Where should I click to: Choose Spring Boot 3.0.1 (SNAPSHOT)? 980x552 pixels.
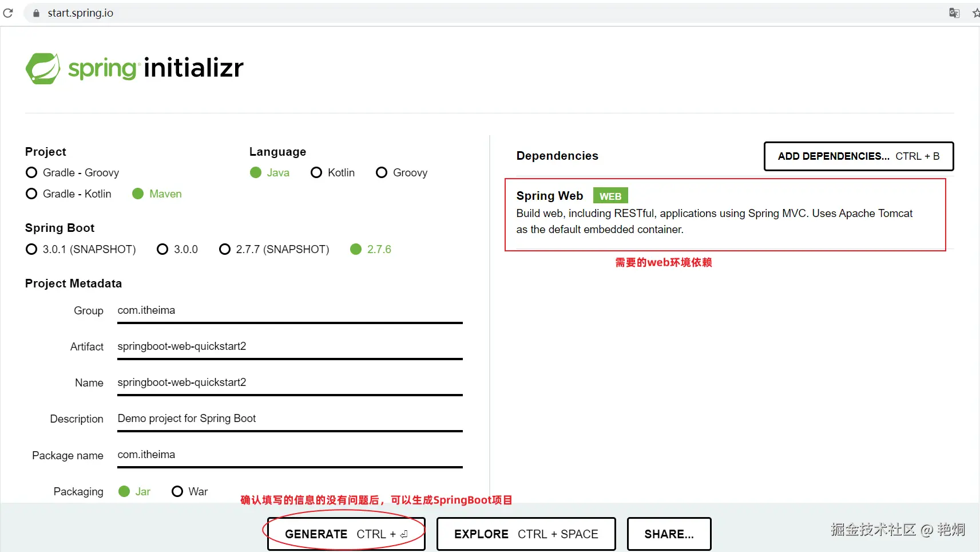click(81, 249)
